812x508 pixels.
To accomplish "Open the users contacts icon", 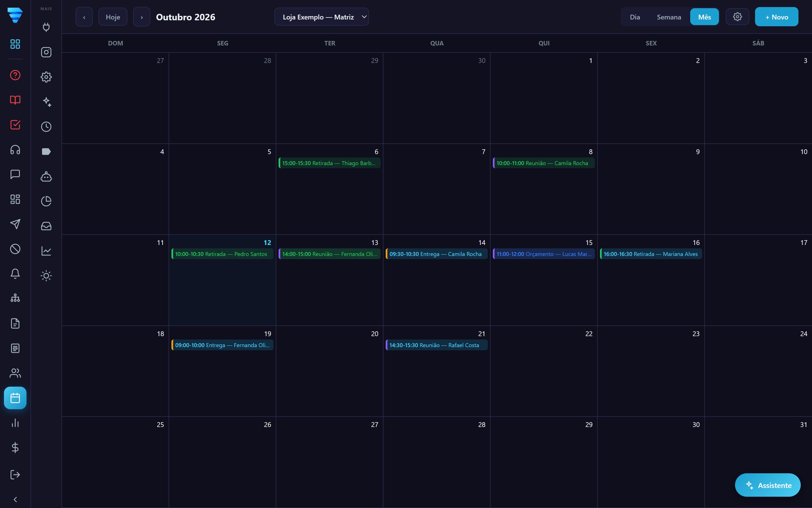I will coord(15,373).
